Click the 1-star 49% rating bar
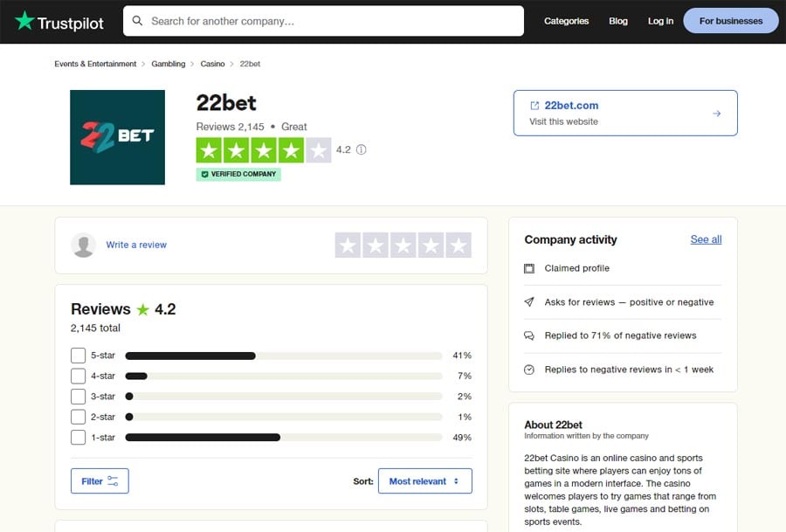The width and height of the screenshot is (786, 532). (x=284, y=438)
